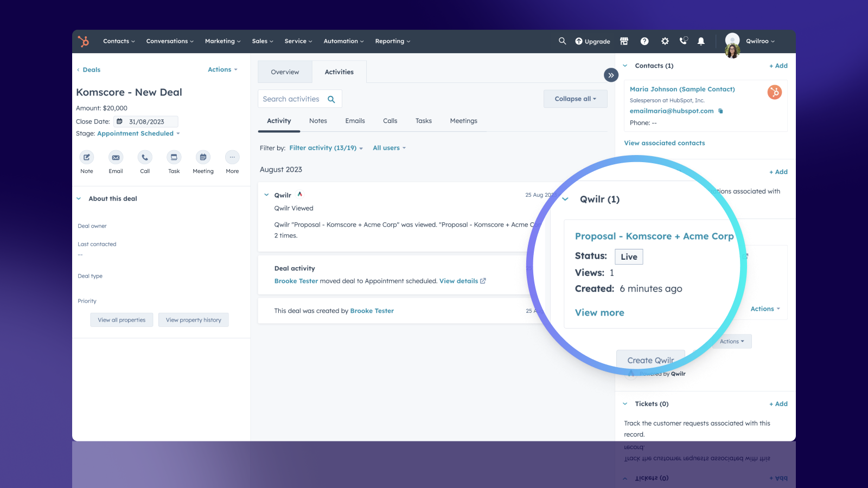Select the Activities tab
868x488 pixels.
(339, 72)
